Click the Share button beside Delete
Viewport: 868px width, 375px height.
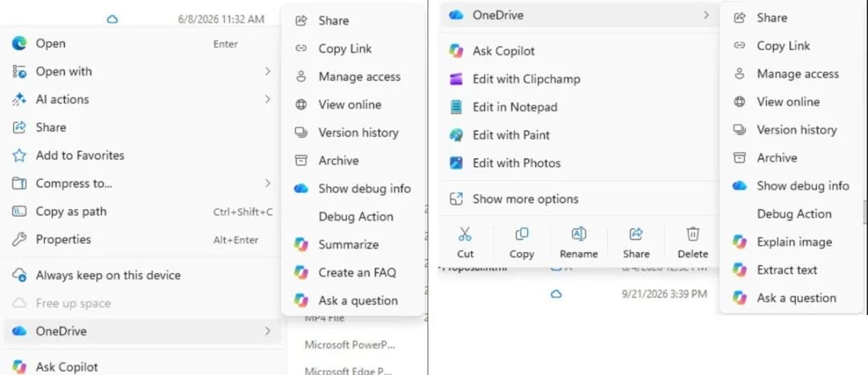point(636,243)
